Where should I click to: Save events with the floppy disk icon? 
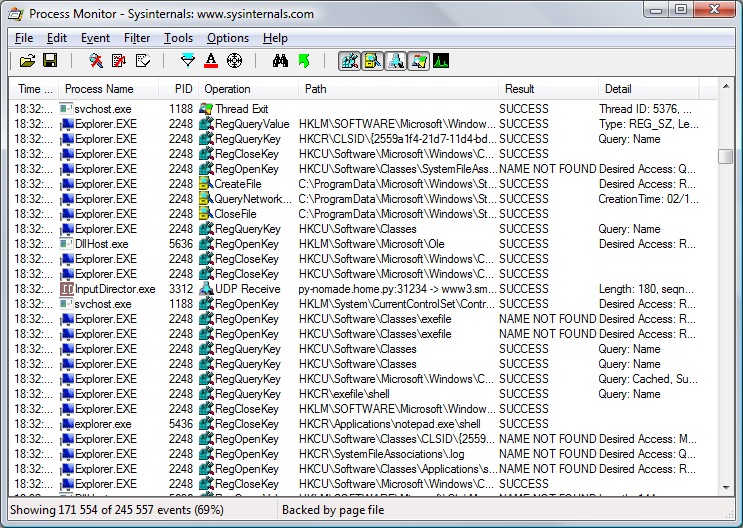pos(50,61)
